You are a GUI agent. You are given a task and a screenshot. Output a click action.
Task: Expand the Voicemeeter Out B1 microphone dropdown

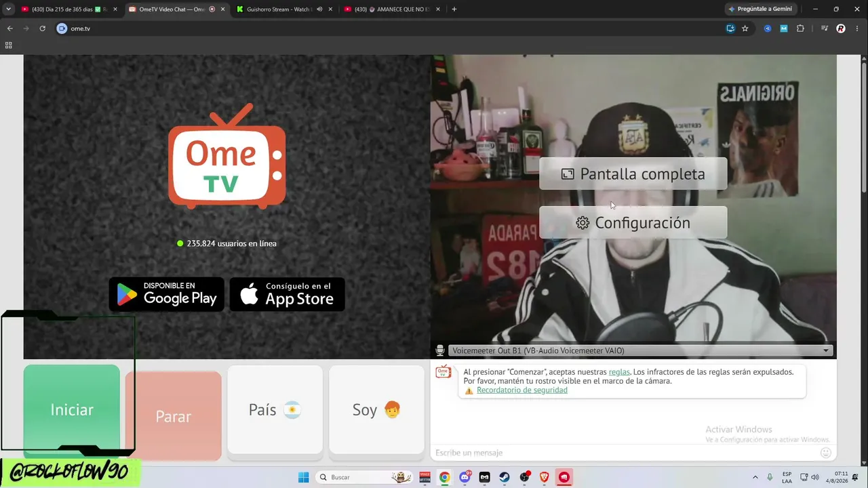point(640,350)
